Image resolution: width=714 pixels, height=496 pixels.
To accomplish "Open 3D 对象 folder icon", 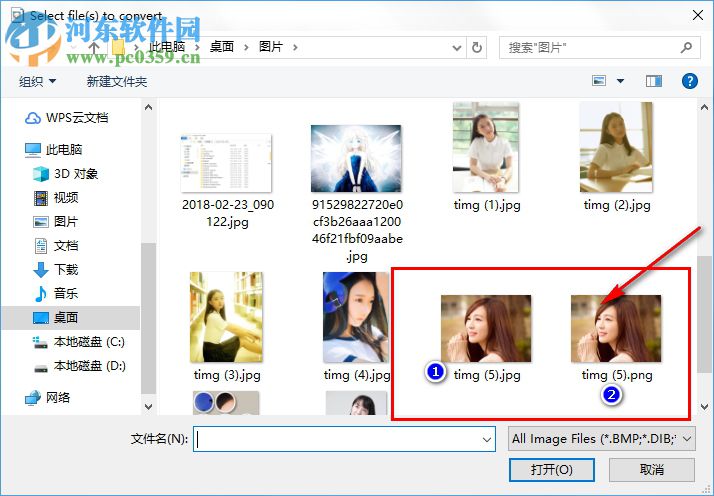I will point(41,174).
